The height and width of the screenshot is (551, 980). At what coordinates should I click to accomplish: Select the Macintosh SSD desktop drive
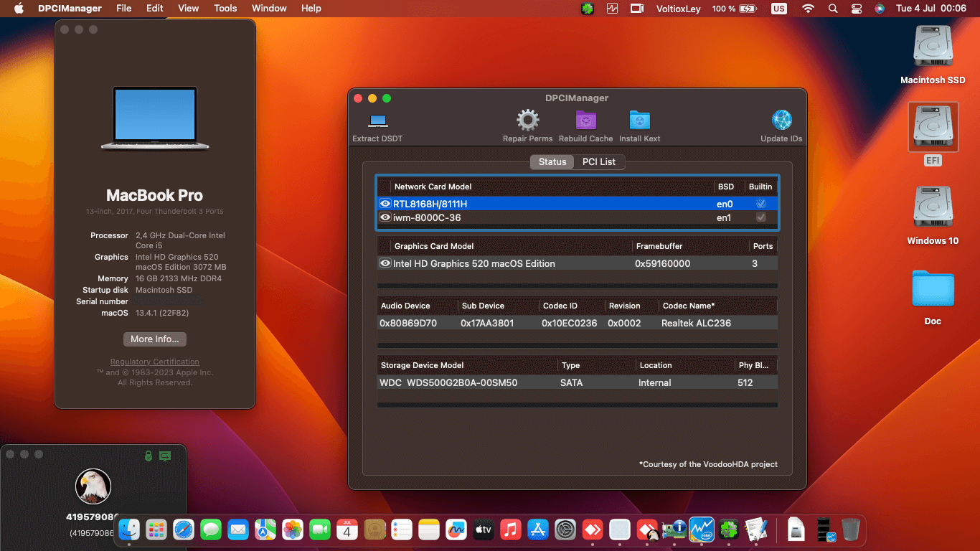933,55
